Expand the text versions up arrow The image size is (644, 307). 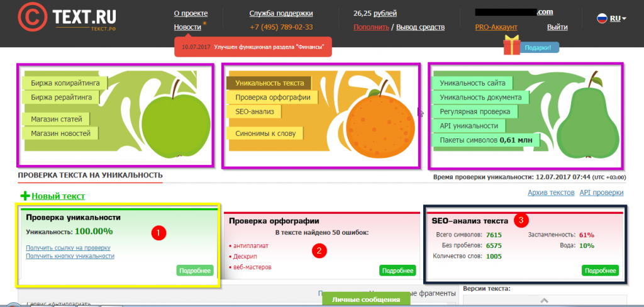coord(544,301)
